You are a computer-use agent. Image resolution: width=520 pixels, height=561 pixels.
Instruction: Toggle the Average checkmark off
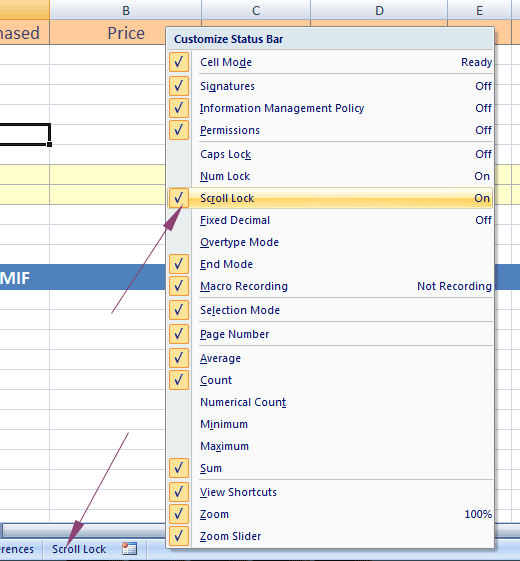point(330,358)
